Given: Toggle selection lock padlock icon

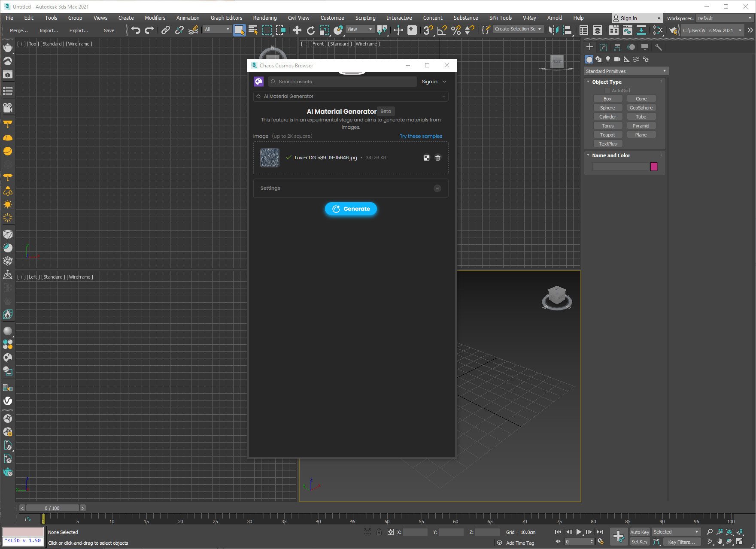Looking at the screenshot, I should tap(379, 532).
